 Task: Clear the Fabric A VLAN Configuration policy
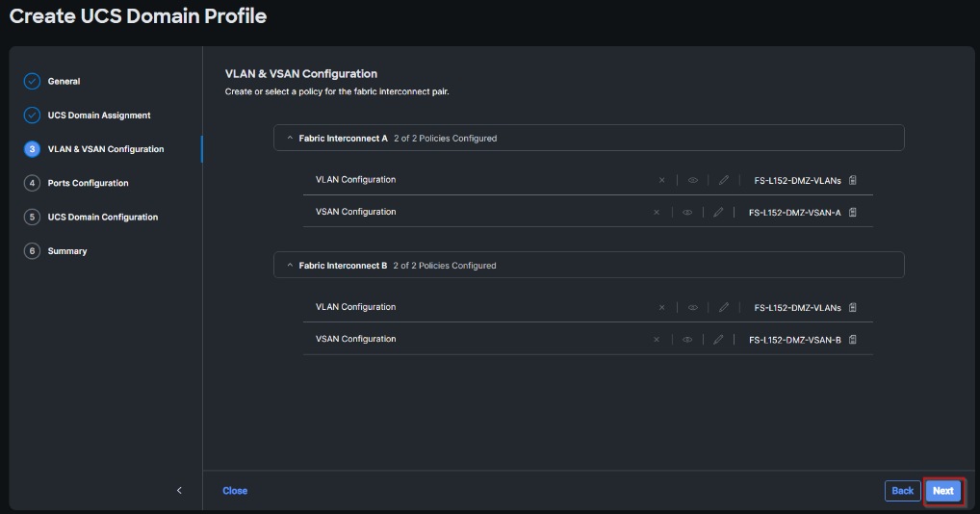pyautogui.click(x=661, y=180)
